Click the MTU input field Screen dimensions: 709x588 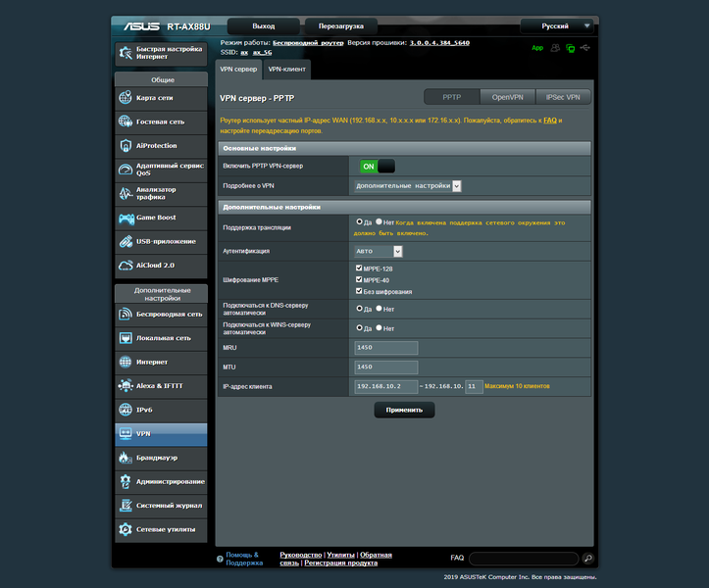(x=386, y=367)
